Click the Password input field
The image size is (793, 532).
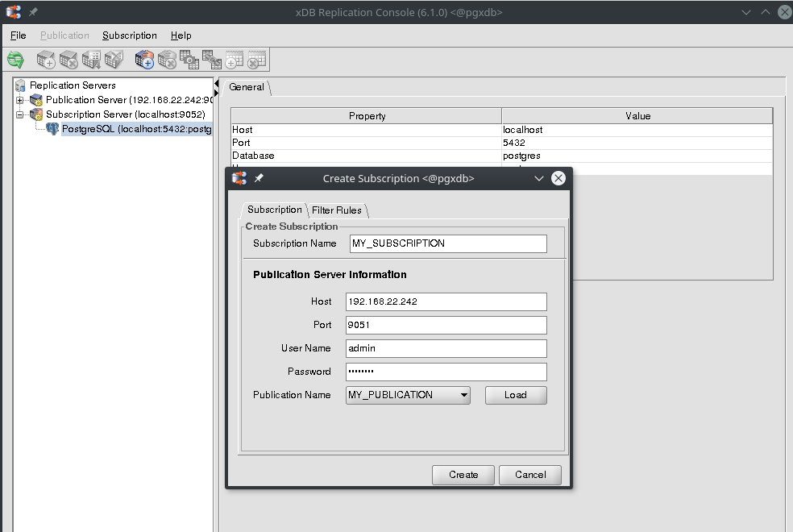point(446,372)
